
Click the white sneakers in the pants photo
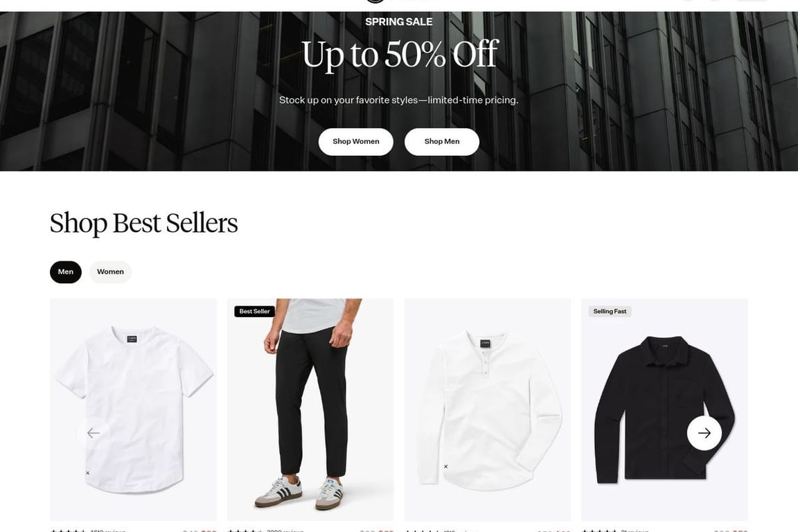[x=300, y=493]
